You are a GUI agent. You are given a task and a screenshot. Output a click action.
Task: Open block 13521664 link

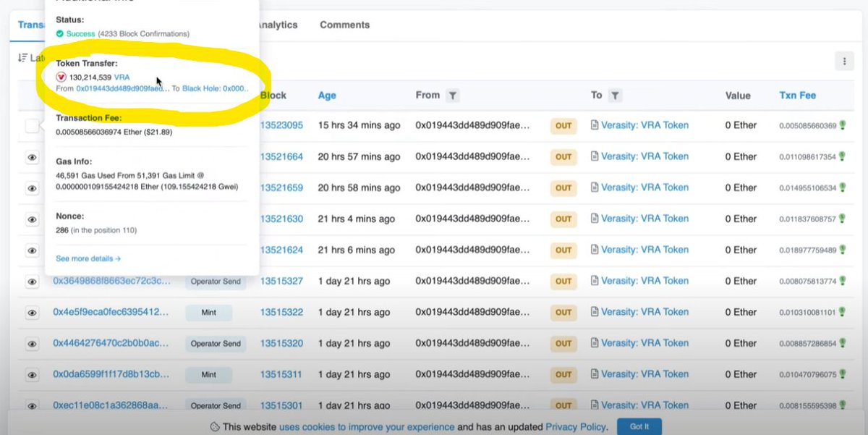click(x=281, y=156)
